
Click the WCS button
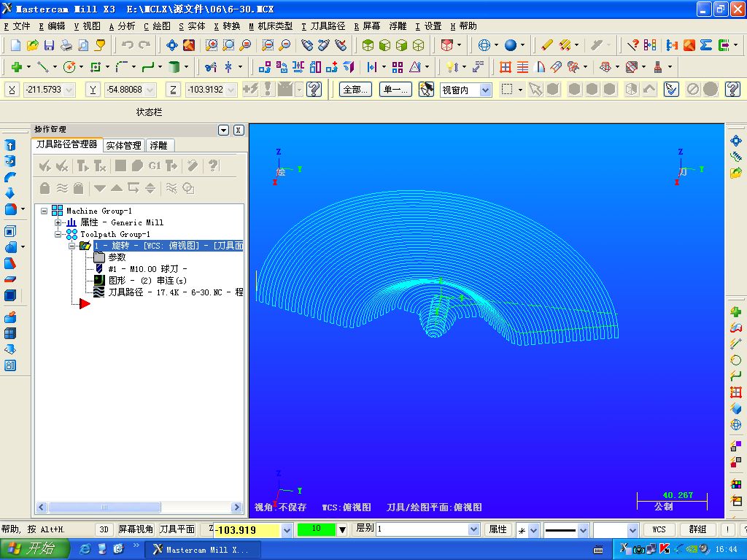click(x=659, y=529)
